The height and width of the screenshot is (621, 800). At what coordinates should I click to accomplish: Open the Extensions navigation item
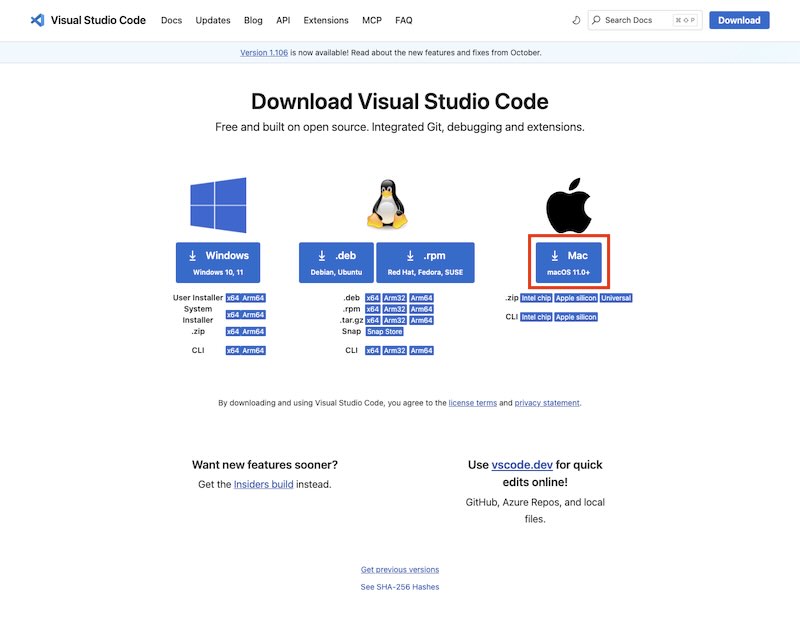tap(326, 19)
